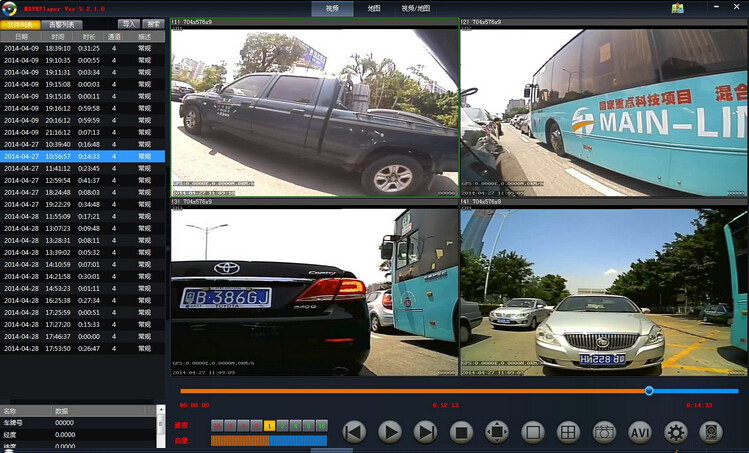This screenshot has width=749, height=453.
Task: Click the 导入 import button
Action: coord(129,23)
